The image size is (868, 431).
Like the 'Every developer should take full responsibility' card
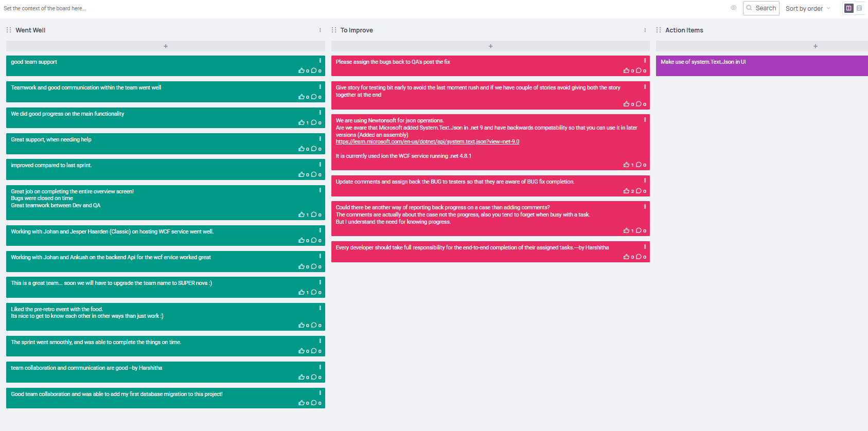626,257
